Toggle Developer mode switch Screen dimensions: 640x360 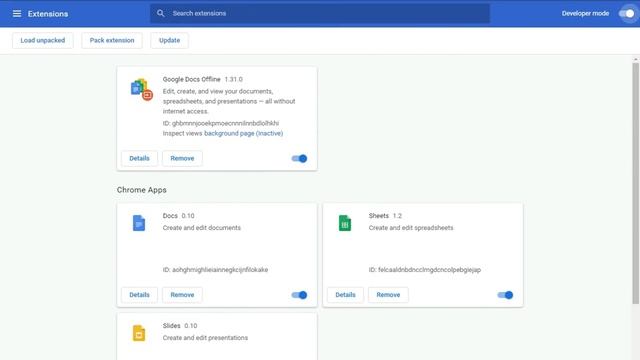[627, 13]
